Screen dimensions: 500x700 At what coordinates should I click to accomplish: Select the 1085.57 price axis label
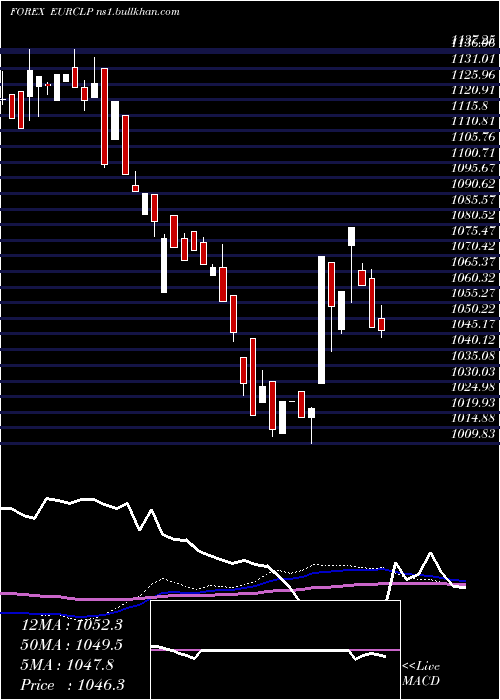click(473, 200)
